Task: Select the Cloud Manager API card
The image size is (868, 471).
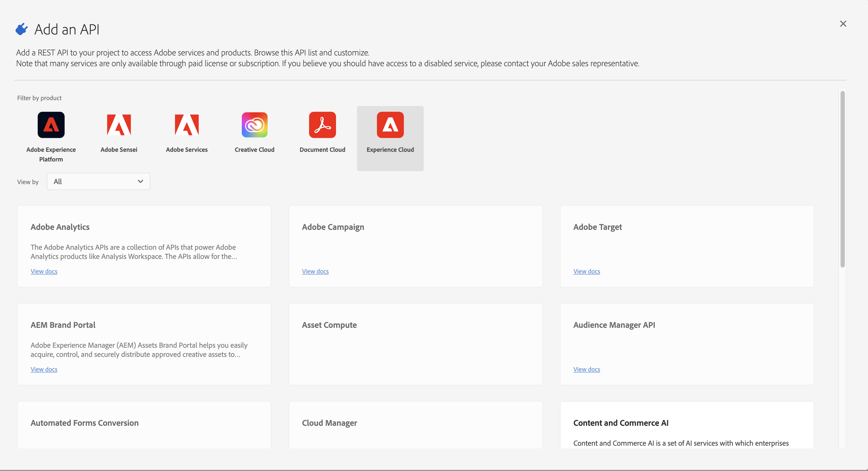Action: tap(415, 425)
